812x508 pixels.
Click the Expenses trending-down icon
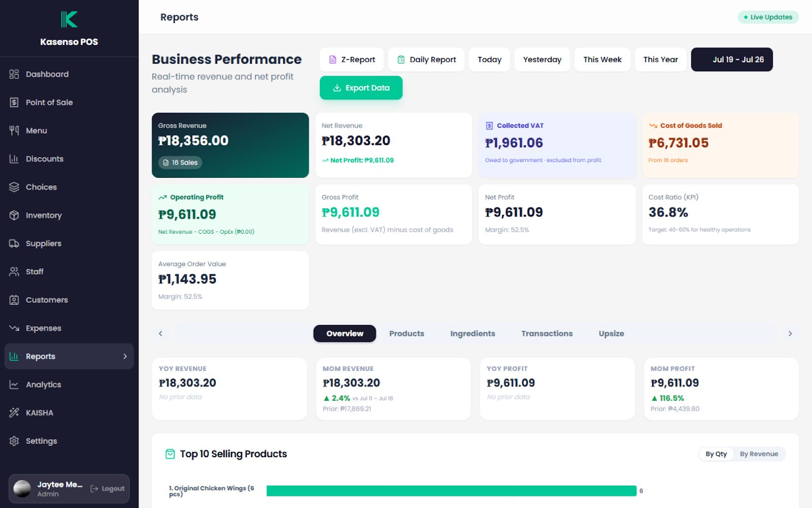pos(14,328)
